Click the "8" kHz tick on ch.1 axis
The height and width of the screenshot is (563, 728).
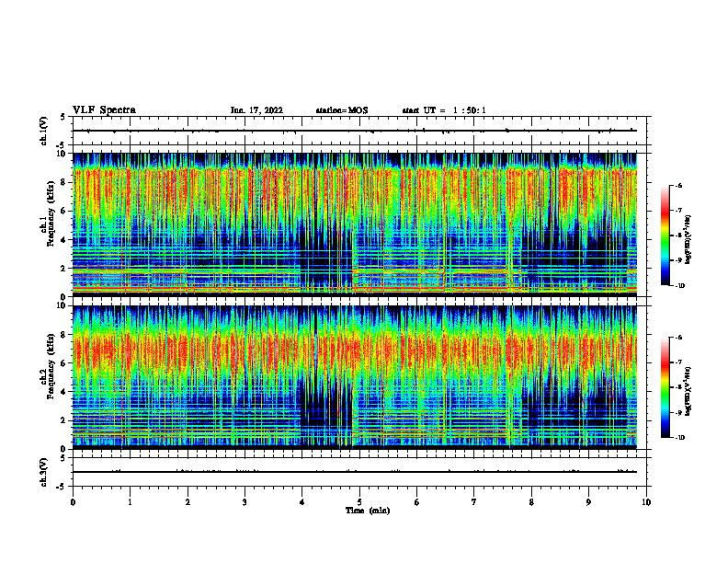click(x=65, y=182)
